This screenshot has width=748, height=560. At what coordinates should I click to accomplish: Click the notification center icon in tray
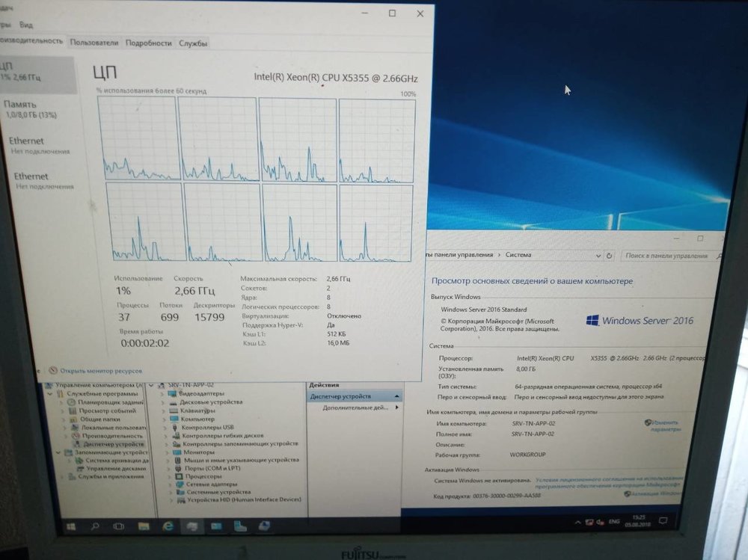click(663, 520)
